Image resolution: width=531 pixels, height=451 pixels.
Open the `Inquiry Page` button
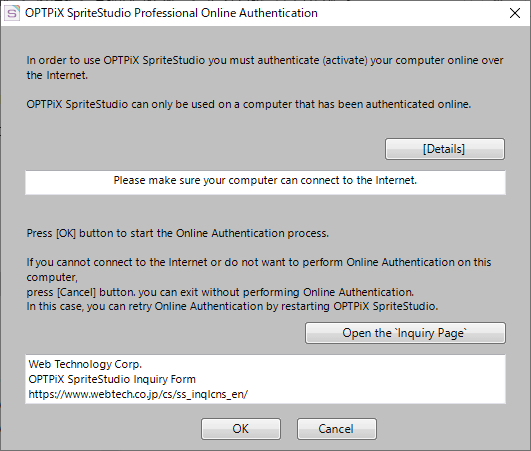click(x=405, y=333)
